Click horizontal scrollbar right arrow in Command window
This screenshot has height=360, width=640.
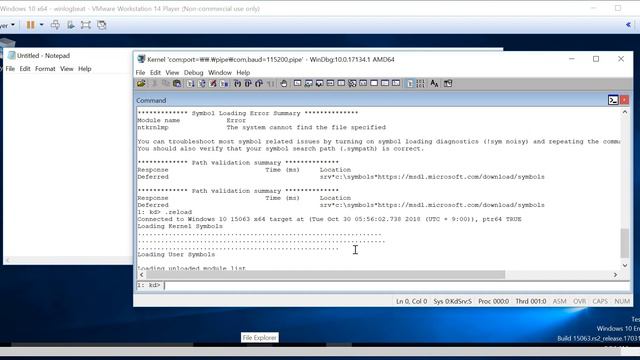(x=615, y=275)
